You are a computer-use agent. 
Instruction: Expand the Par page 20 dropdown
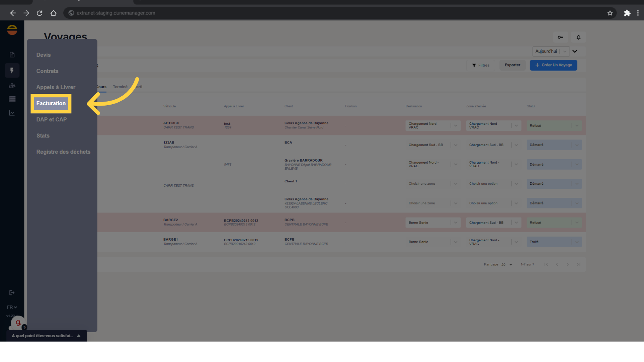[506, 264]
